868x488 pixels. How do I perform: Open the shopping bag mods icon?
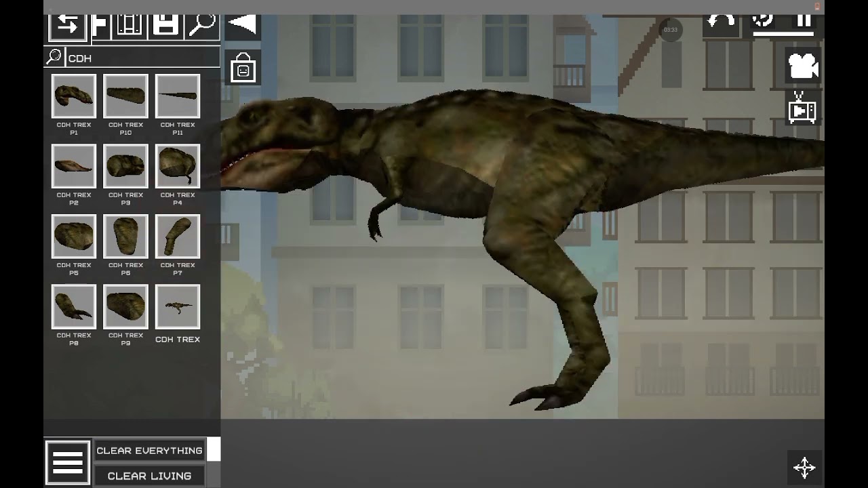click(x=243, y=68)
